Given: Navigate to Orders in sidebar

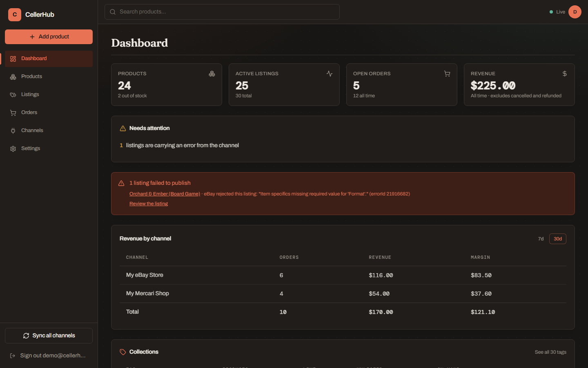Looking at the screenshot, I should coord(49,113).
